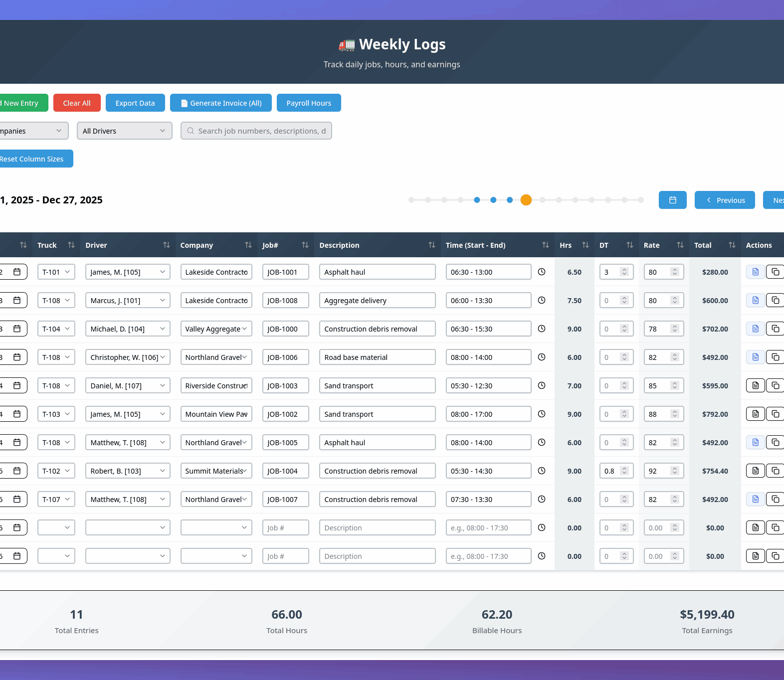Expand truck dropdown showing T-104
784x680 pixels.
point(56,329)
